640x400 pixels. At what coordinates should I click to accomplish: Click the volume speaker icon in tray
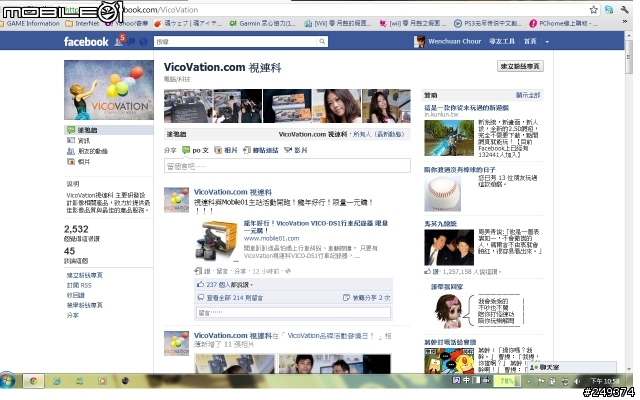pos(577,381)
